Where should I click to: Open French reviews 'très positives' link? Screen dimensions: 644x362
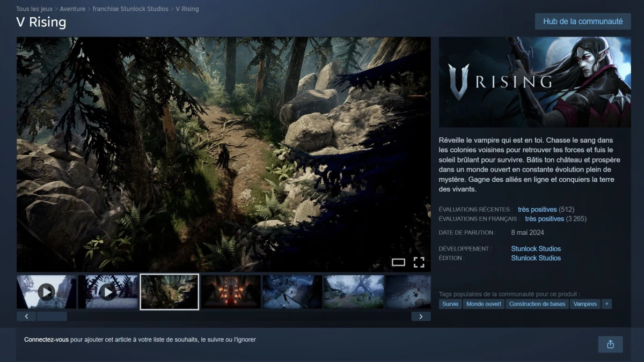point(544,219)
